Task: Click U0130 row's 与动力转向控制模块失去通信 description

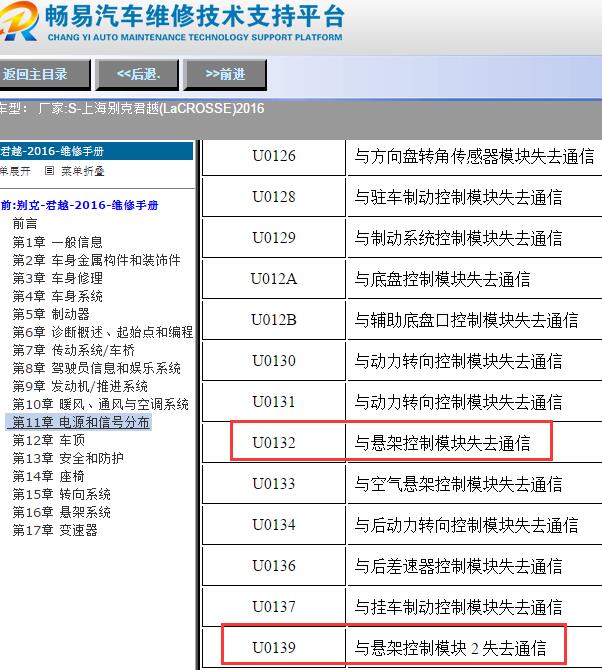Action: 458,361
